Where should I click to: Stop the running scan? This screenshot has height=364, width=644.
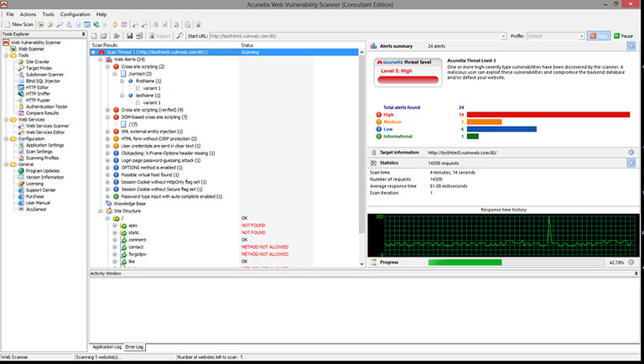[599, 36]
